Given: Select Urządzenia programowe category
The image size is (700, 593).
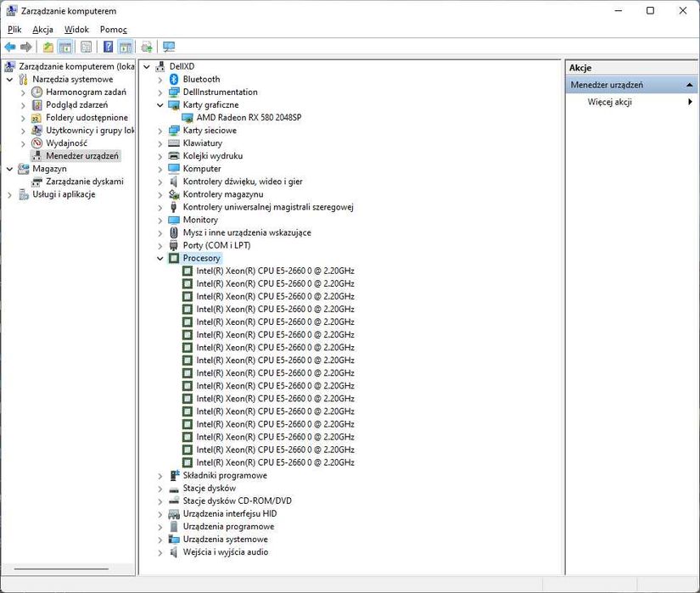Looking at the screenshot, I should 228,527.
